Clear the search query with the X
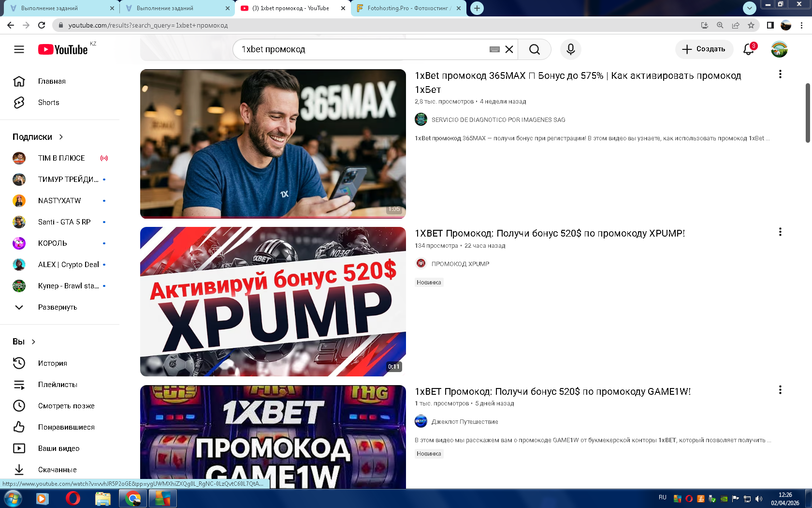 (509, 49)
